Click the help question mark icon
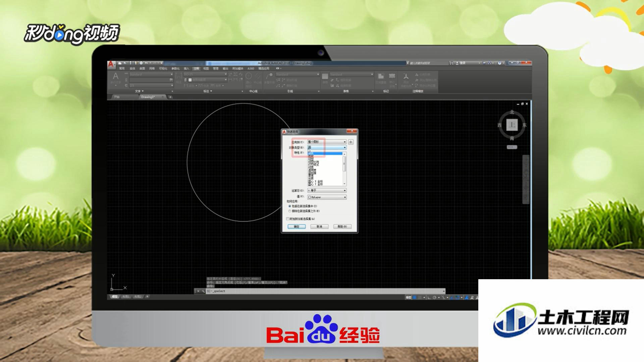 [500, 63]
